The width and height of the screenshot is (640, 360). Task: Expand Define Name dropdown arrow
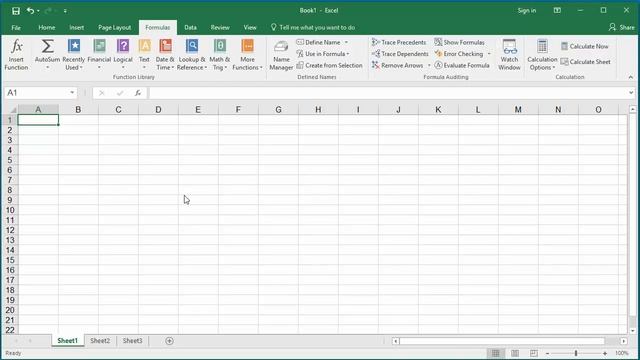[346, 42]
